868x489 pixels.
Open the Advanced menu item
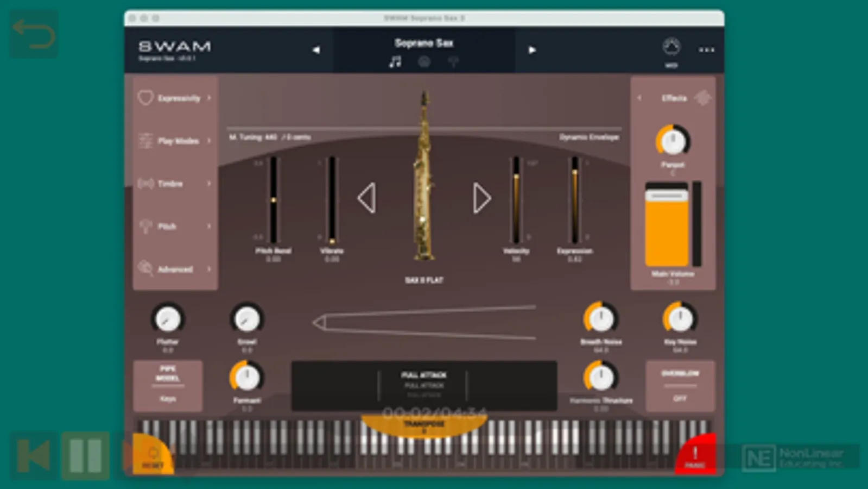pos(175,269)
